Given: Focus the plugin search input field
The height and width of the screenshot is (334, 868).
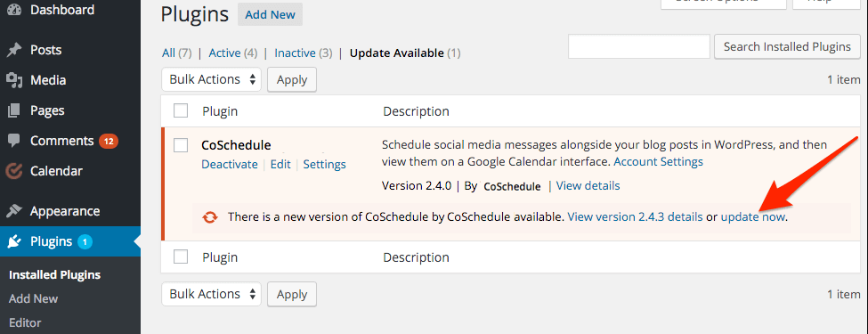Looking at the screenshot, I should click(x=639, y=46).
